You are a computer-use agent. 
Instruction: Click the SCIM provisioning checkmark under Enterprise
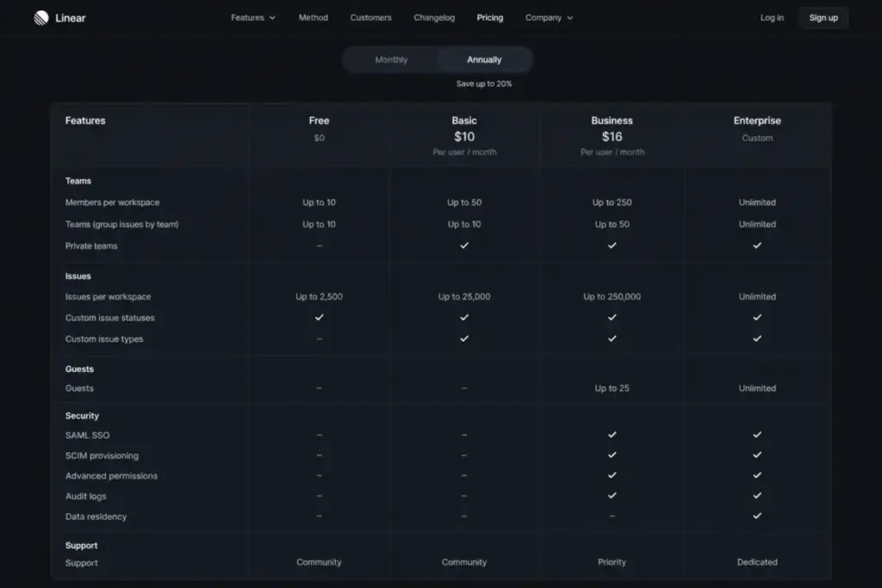pyautogui.click(x=757, y=455)
